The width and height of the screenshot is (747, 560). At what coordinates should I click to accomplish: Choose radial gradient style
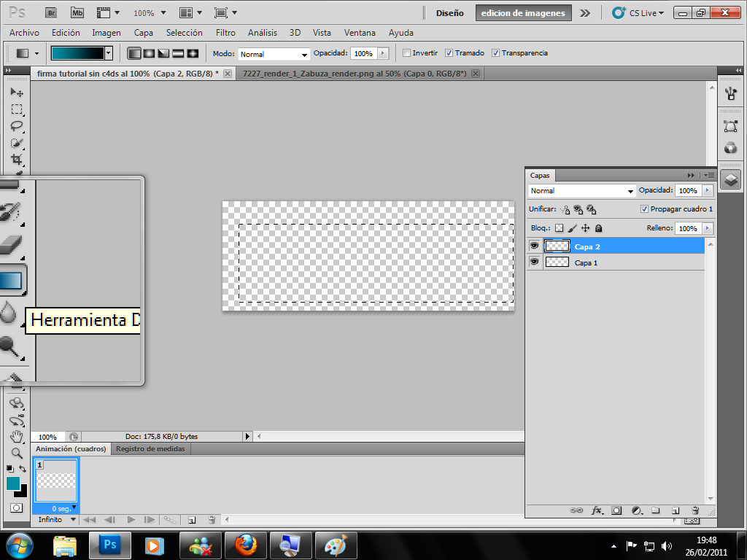click(149, 53)
